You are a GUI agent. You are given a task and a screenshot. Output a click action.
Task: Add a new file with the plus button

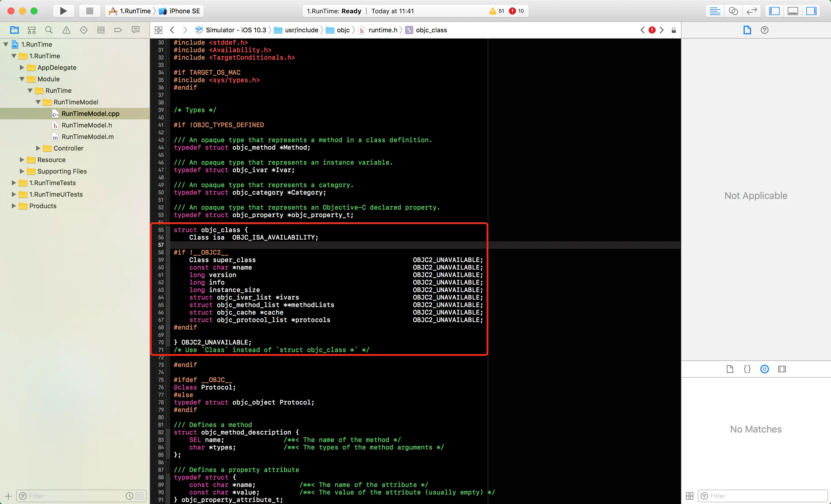pos(8,496)
